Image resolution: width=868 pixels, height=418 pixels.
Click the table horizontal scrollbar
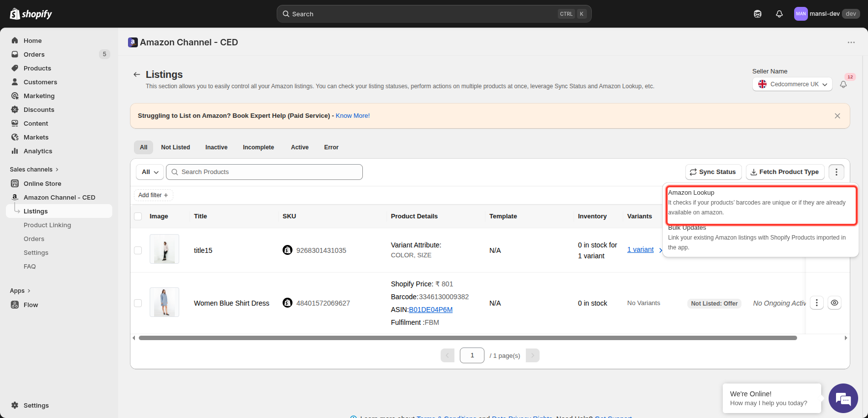pos(468,338)
